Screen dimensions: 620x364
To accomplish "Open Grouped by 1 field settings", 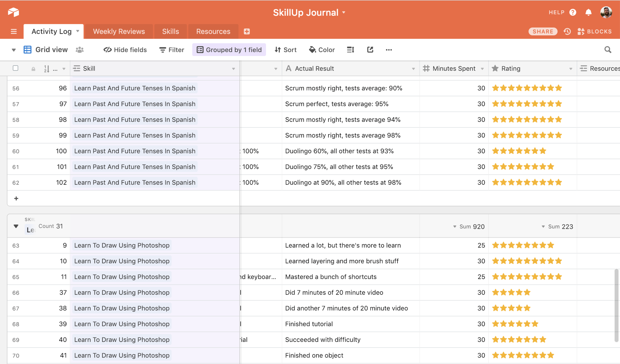I will tap(229, 50).
